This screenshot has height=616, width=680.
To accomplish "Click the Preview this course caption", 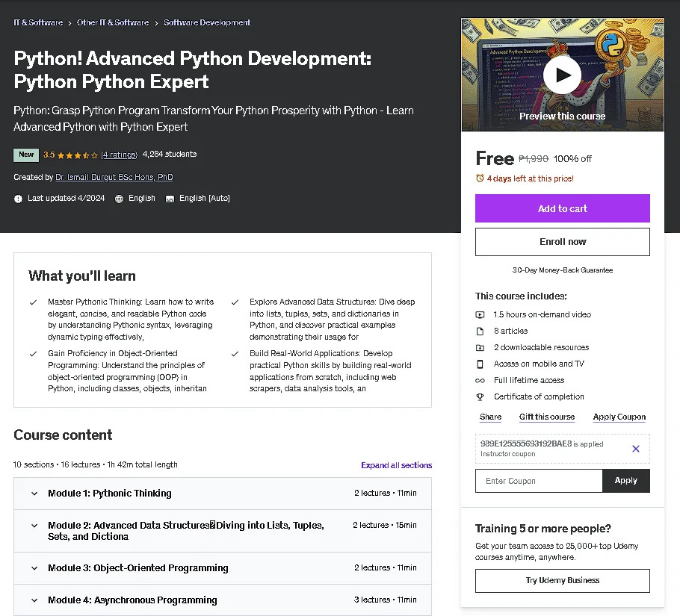I will (x=562, y=116).
